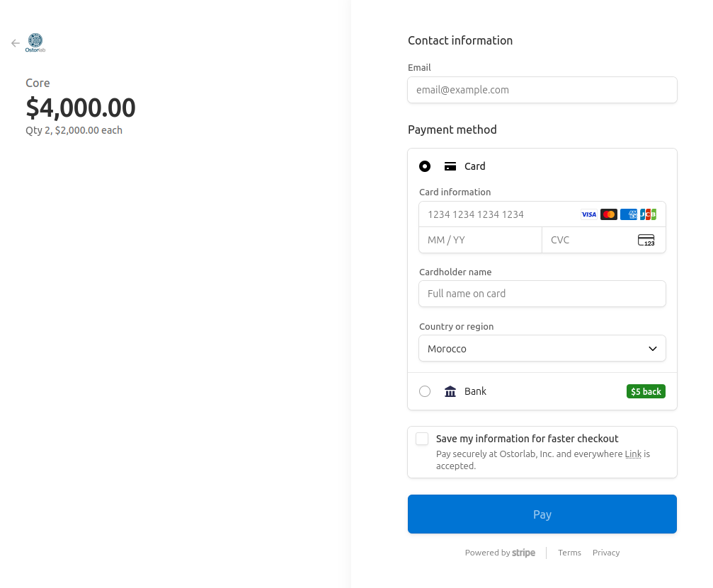Click the JCB card brand icon

(x=648, y=214)
